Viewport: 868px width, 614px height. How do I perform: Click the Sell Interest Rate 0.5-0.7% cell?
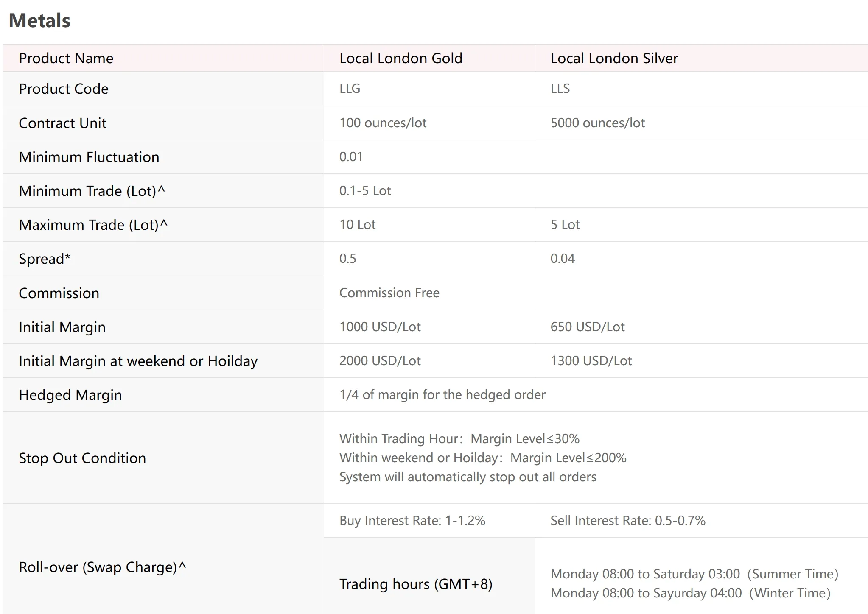pyautogui.click(x=701, y=521)
